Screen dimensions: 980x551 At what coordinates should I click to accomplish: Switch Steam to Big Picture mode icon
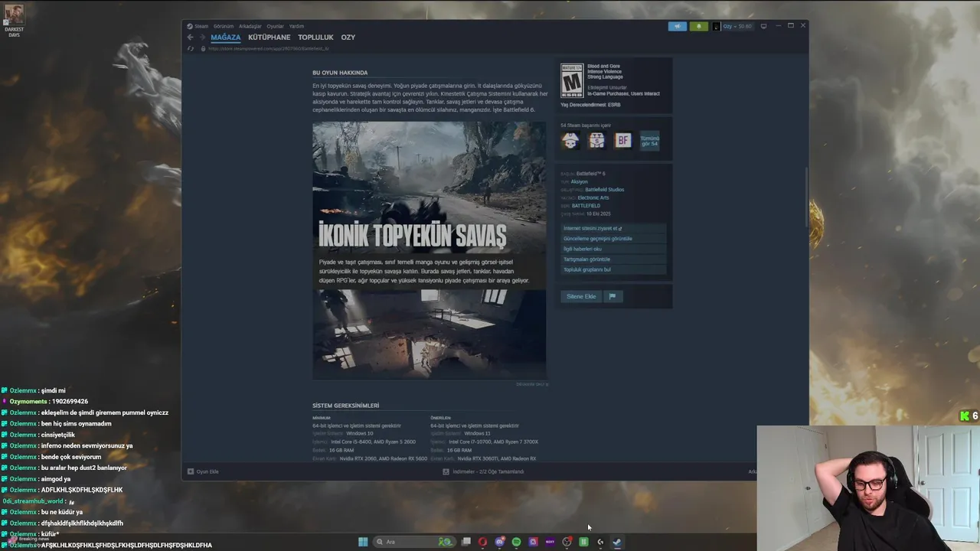click(x=763, y=26)
